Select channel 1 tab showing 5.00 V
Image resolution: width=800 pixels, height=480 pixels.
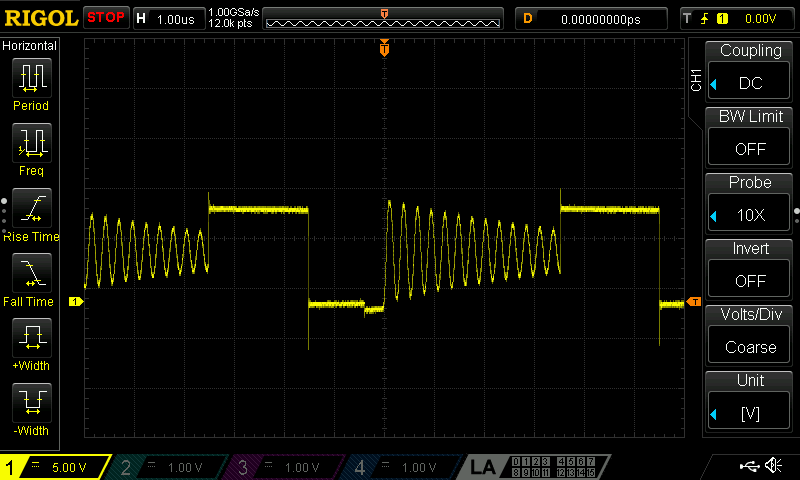[55, 467]
